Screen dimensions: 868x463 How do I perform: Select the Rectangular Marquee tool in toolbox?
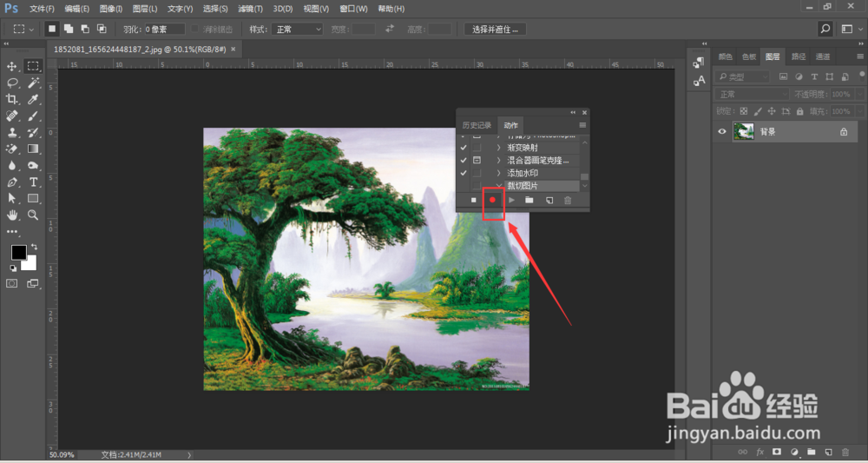(x=33, y=67)
